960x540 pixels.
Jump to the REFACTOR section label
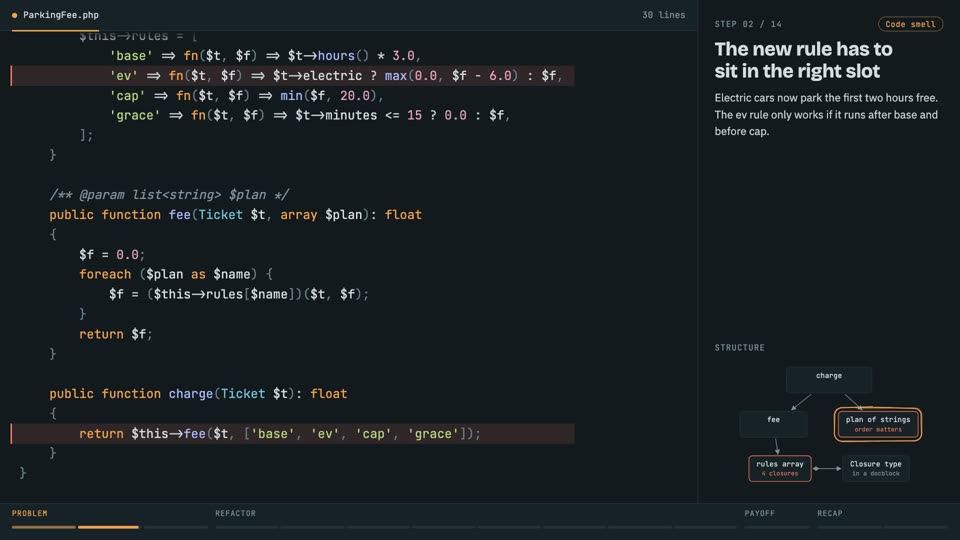click(235, 513)
